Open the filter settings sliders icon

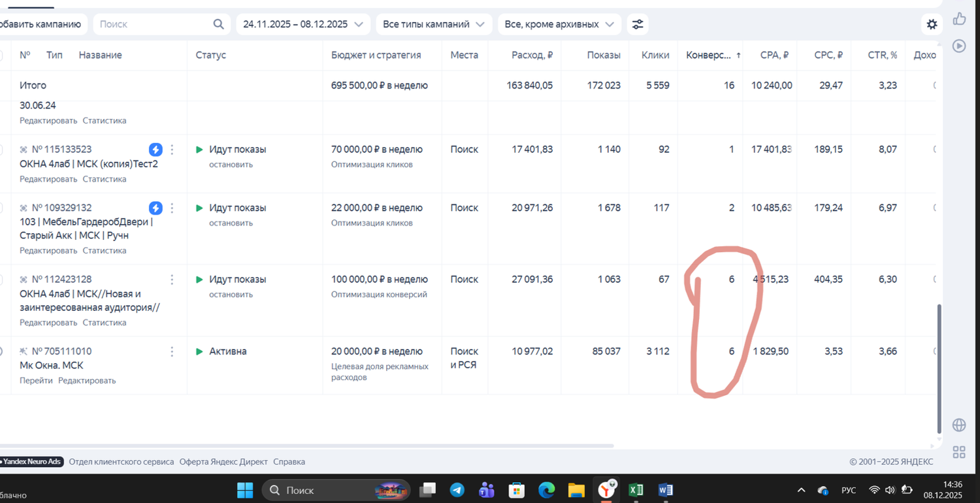coord(638,24)
